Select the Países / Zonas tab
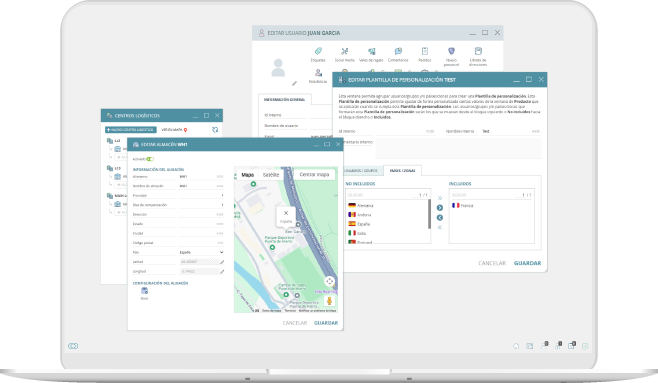 click(402, 170)
